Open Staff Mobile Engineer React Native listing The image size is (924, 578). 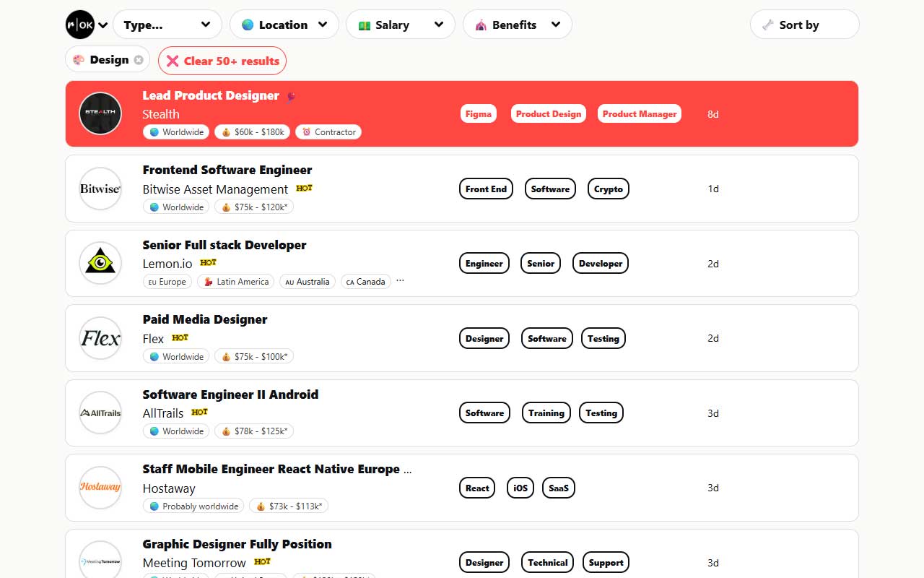(277, 469)
